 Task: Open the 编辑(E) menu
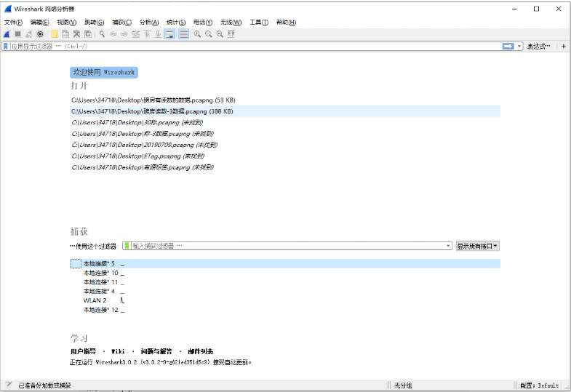tap(40, 23)
